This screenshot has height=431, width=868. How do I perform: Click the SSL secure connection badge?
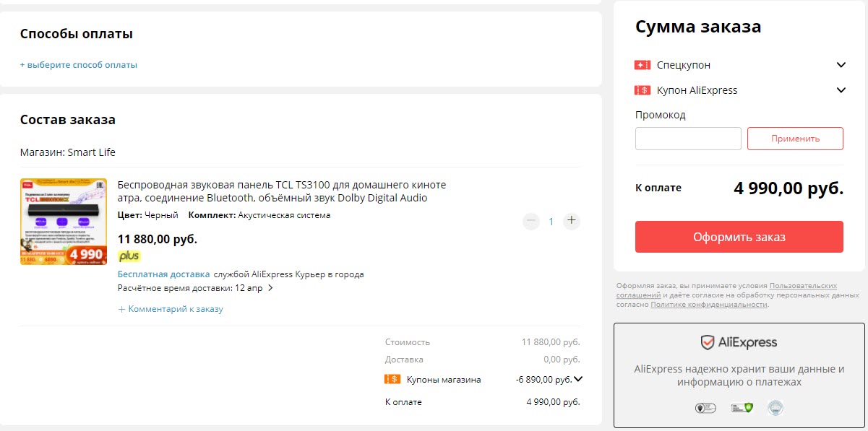[740, 407]
